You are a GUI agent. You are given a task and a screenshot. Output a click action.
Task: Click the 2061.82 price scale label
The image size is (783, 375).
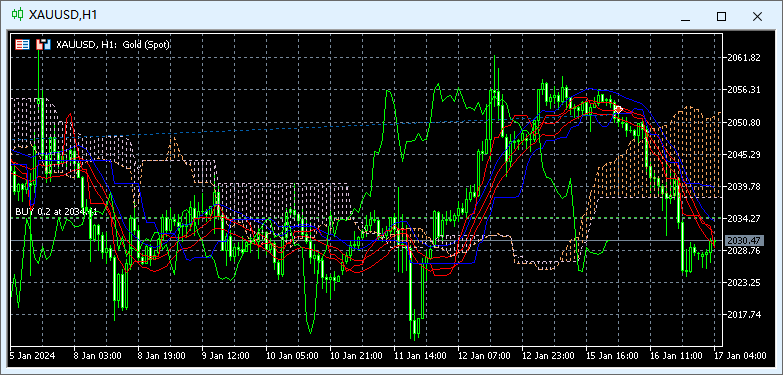pos(744,58)
